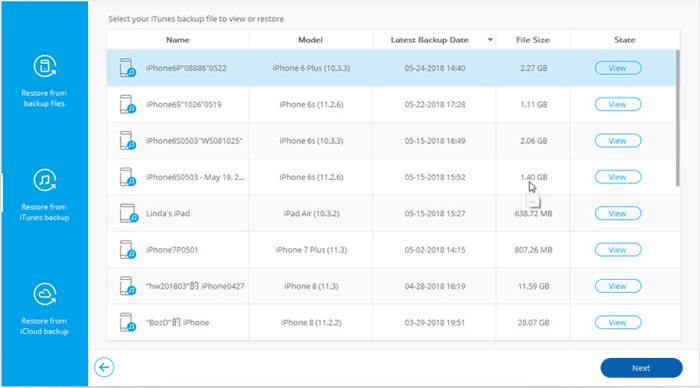Click model cell iPhone 6 Plus (10.3.3)
This screenshot has width=700, height=388.
click(311, 68)
